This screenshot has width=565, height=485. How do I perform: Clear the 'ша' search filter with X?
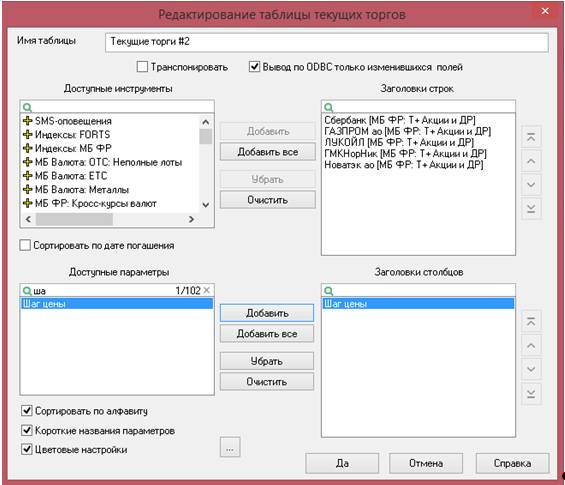[x=206, y=290]
